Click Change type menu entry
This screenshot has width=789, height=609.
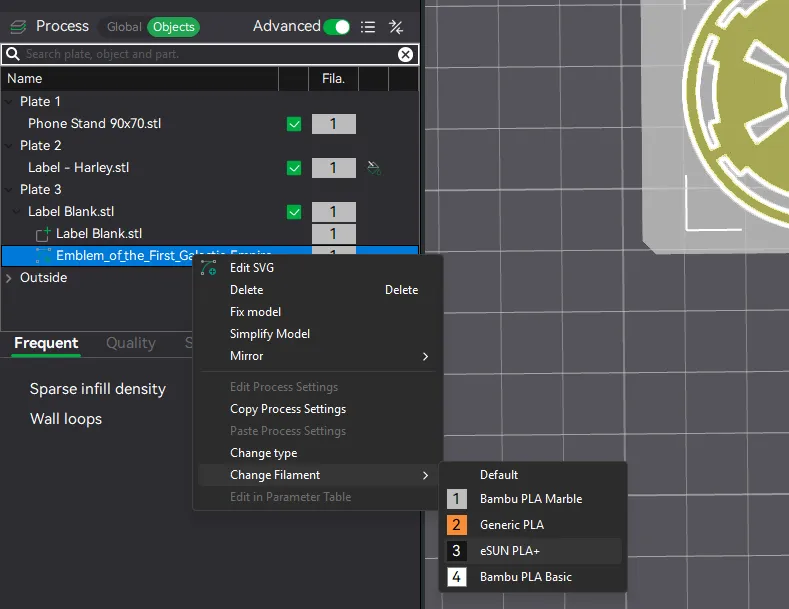pyautogui.click(x=263, y=453)
